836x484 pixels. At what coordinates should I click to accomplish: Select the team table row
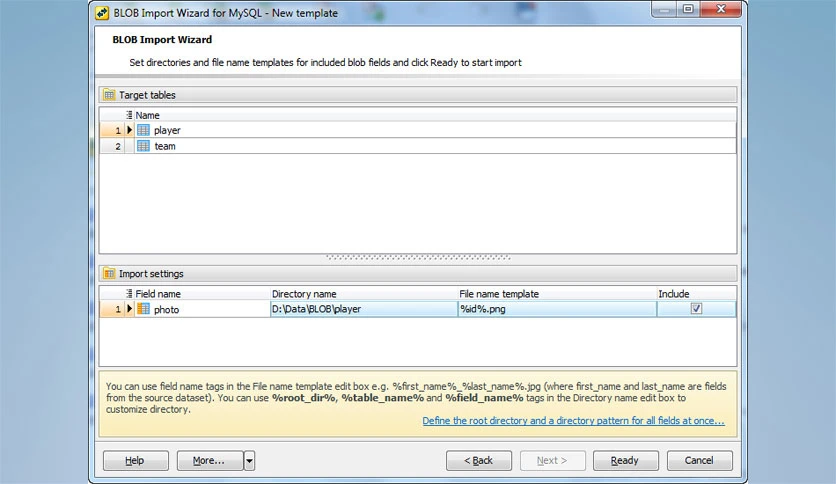point(417,146)
